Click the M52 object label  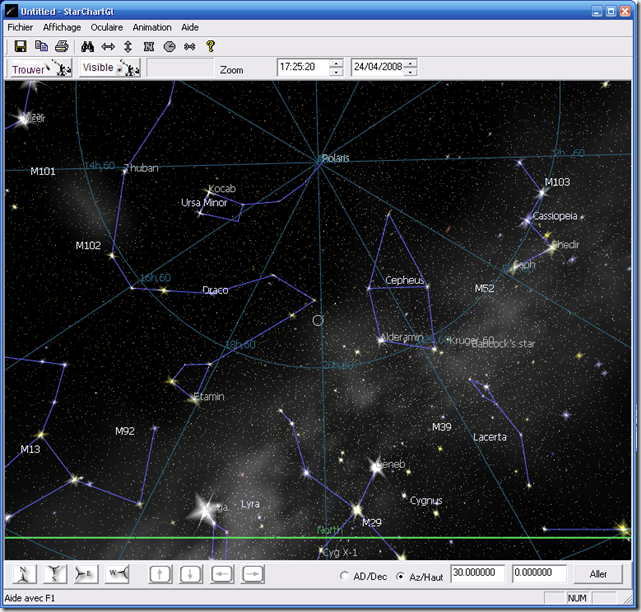point(484,289)
